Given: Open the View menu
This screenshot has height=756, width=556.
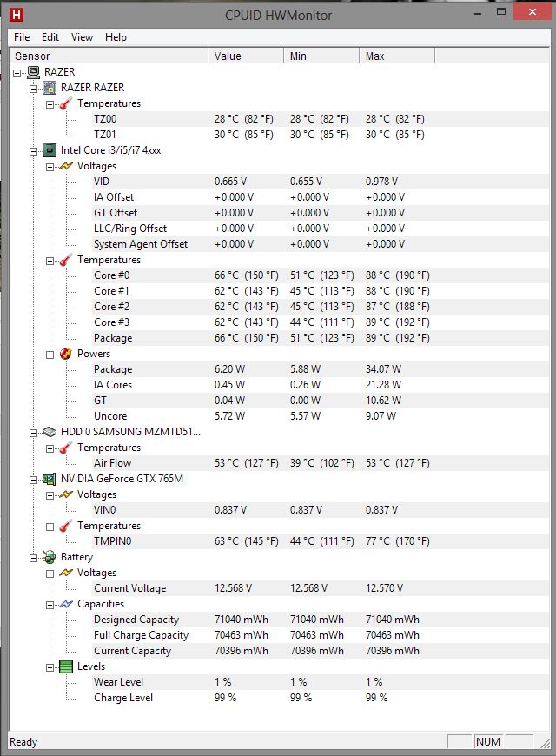Looking at the screenshot, I should (x=82, y=37).
